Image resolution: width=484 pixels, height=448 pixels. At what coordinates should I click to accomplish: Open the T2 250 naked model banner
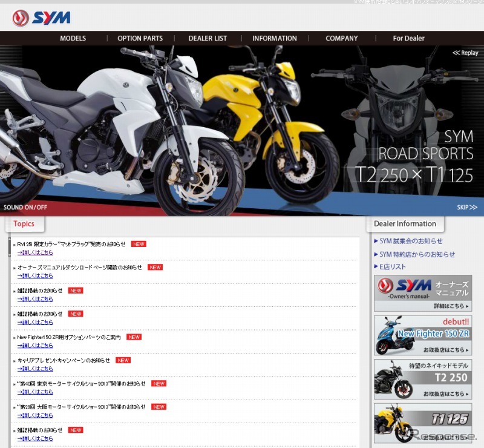click(423, 380)
